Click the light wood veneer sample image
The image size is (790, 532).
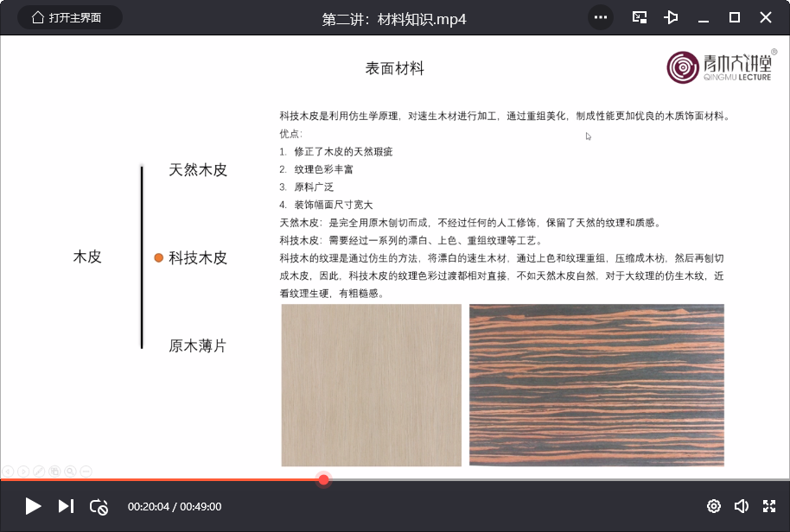(371, 385)
